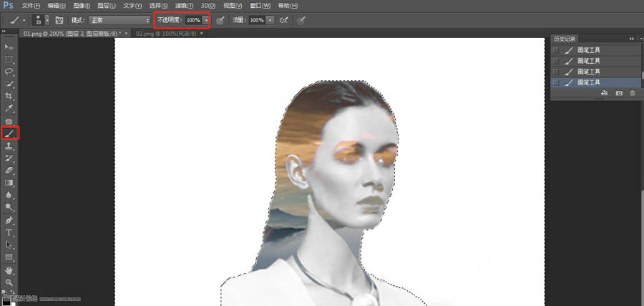Open the 滤镜 menu
The width and height of the screenshot is (644, 306).
click(184, 6)
